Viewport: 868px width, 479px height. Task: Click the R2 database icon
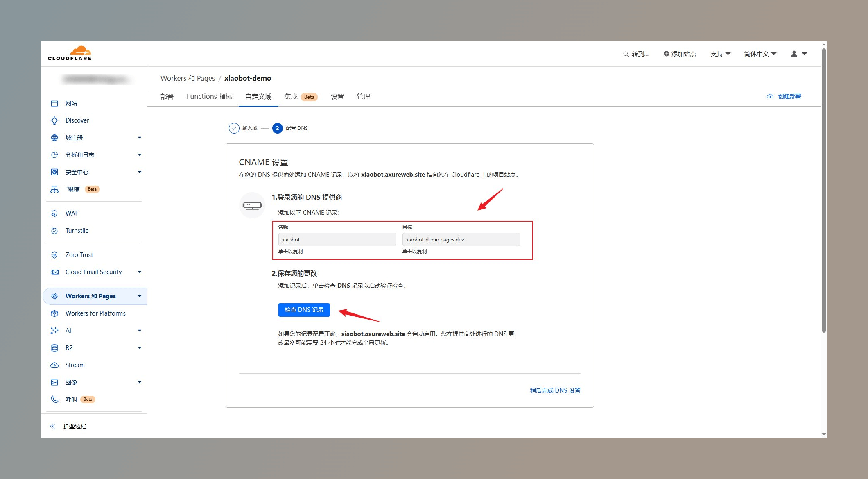(54, 348)
